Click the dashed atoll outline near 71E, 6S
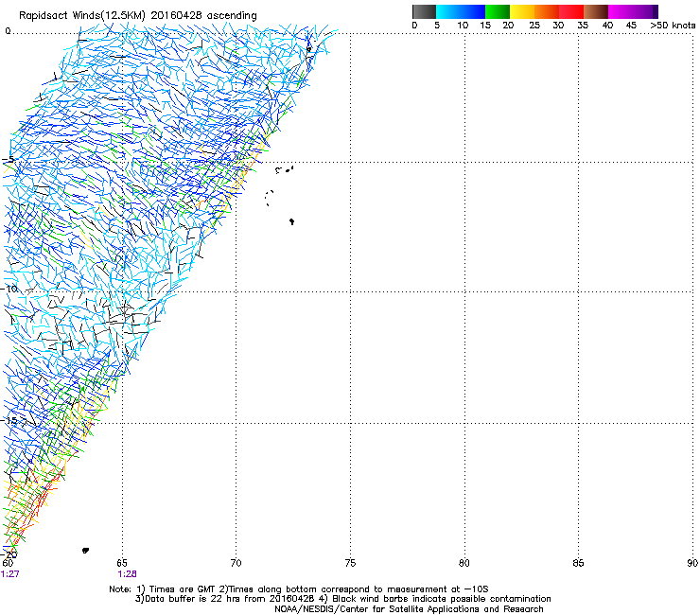The width and height of the screenshot is (700, 615). 269,198
